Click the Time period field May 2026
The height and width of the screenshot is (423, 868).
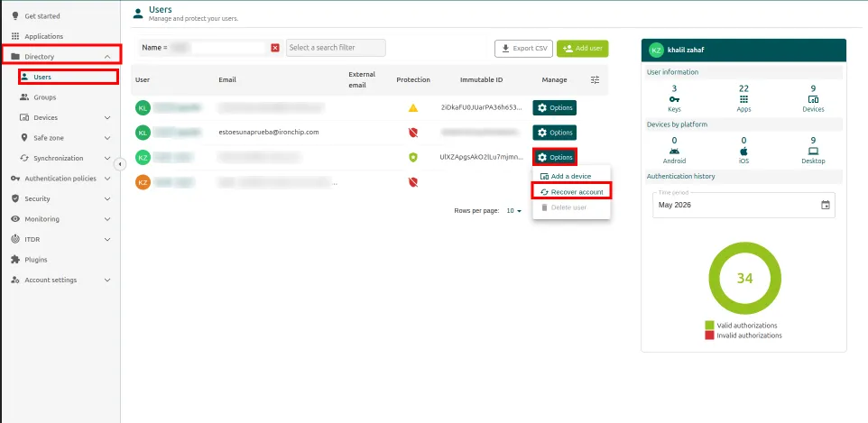(743, 205)
